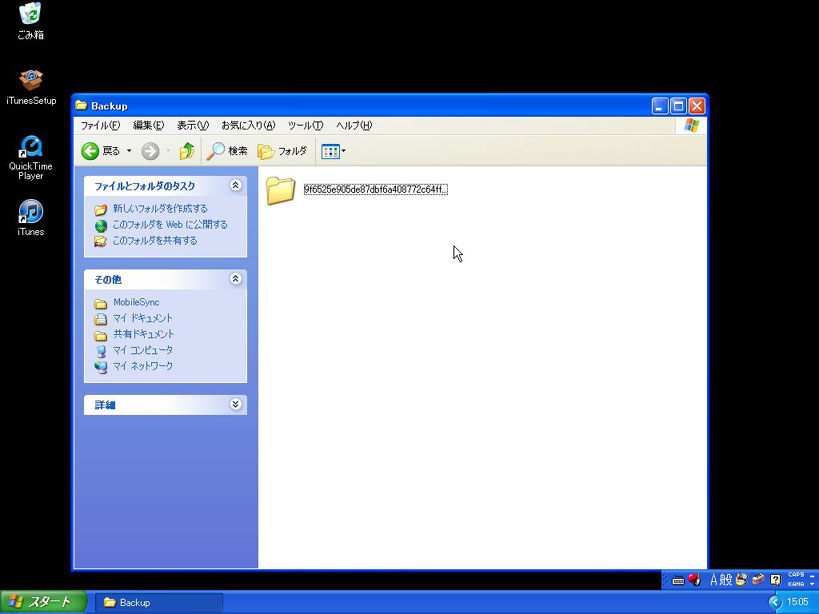Open the Back history dropdown arrow

tap(128, 151)
